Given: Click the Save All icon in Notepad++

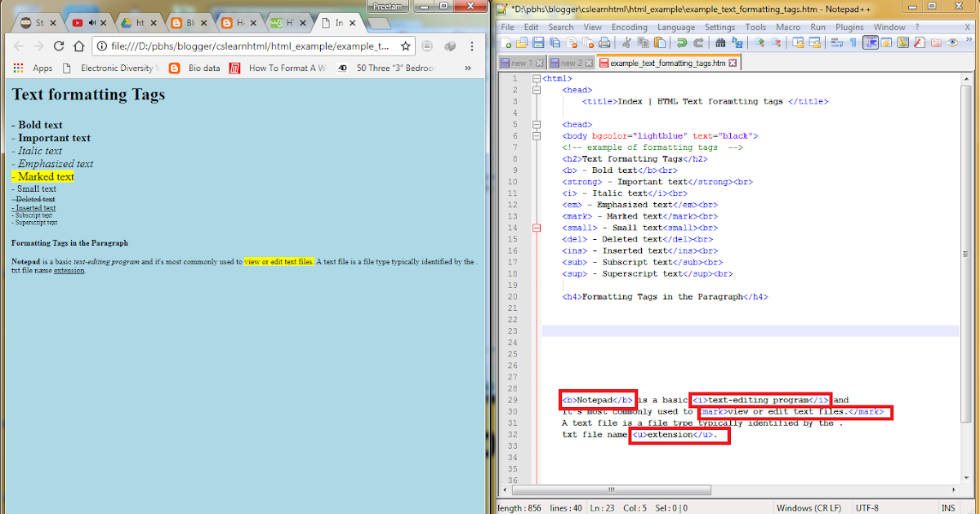Looking at the screenshot, I should tap(555, 42).
